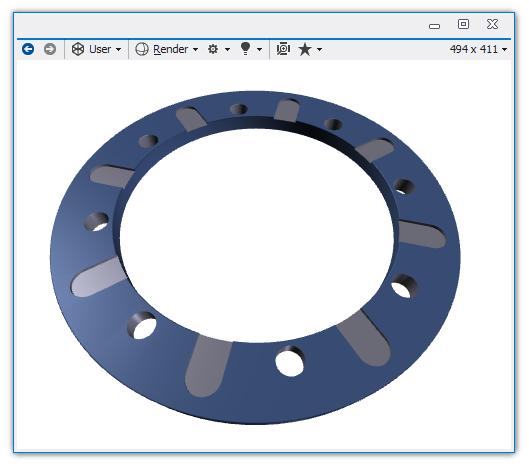529x467 pixels.
Task: Click the gray forward arrow icon
Action: 50,49
